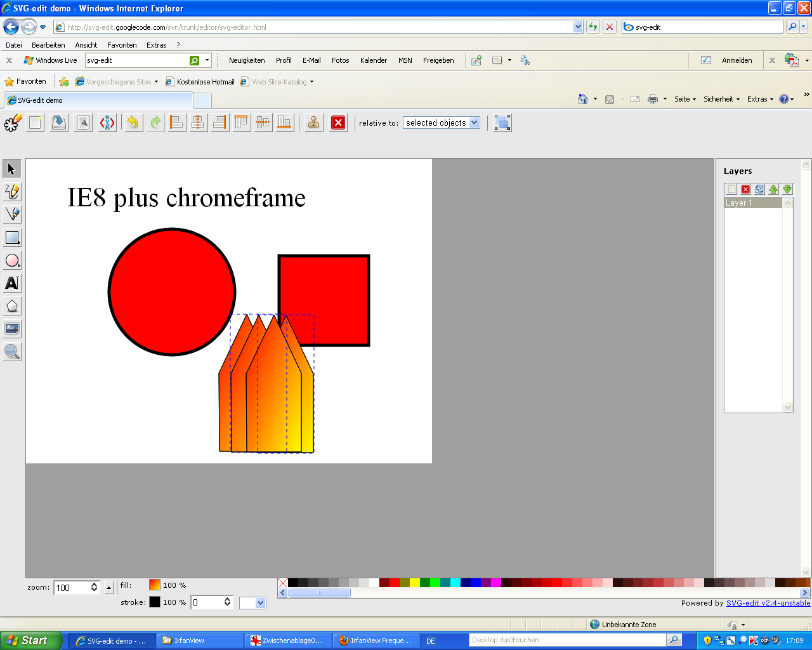Delete selected elements with red X
812x650 pixels.
pos(338,123)
